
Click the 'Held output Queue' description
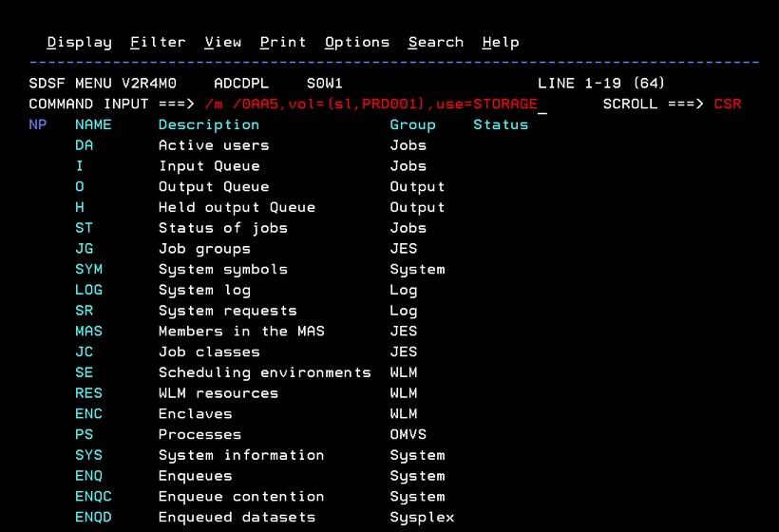237,208
